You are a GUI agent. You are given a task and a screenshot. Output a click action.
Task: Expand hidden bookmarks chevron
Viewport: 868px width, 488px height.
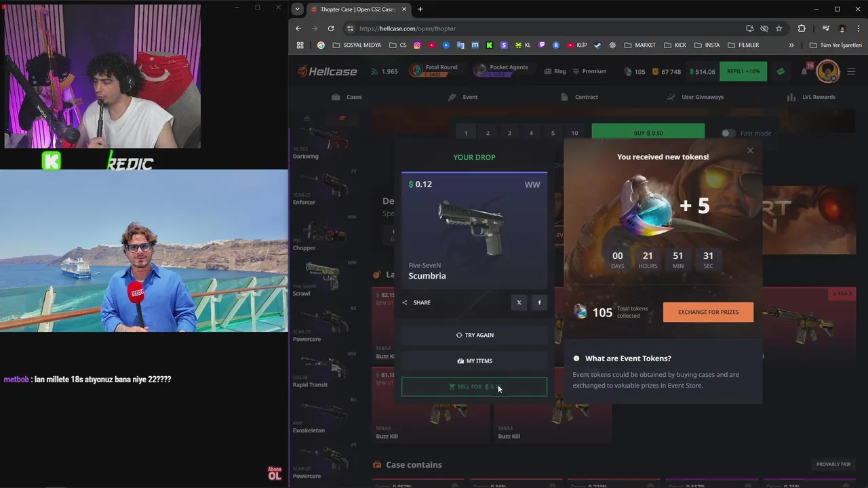(791, 45)
